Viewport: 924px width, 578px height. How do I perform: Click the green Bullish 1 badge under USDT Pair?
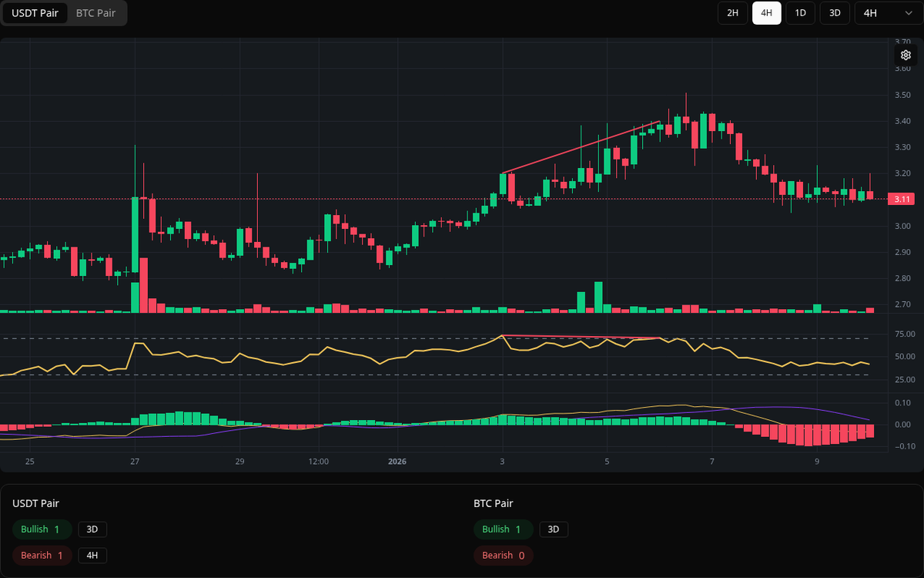42,529
